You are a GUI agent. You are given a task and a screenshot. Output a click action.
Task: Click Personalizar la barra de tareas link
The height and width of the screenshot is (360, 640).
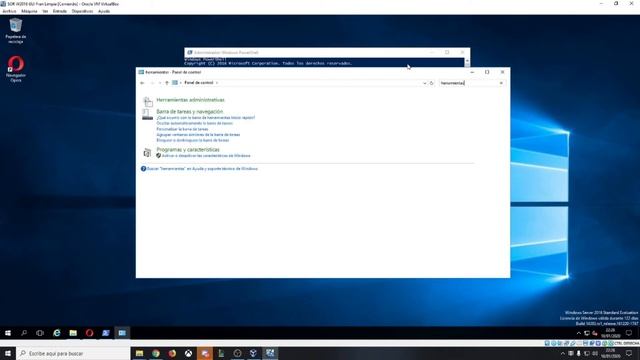tap(182, 129)
